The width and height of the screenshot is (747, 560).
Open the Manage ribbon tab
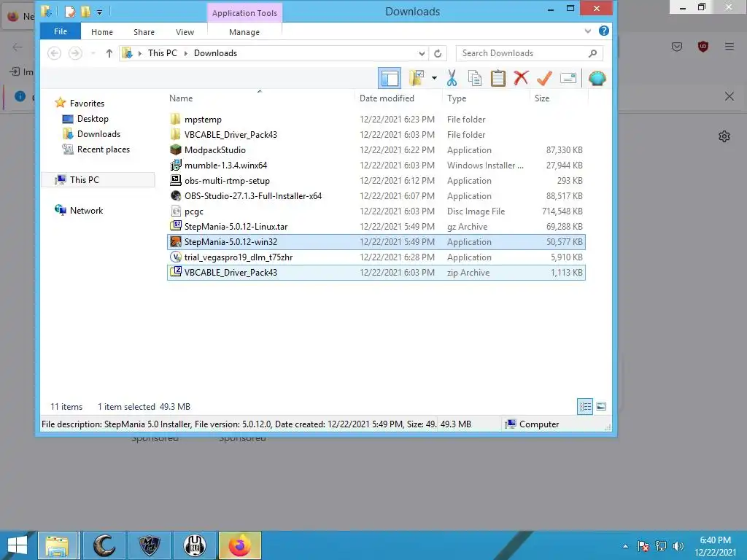[244, 32]
